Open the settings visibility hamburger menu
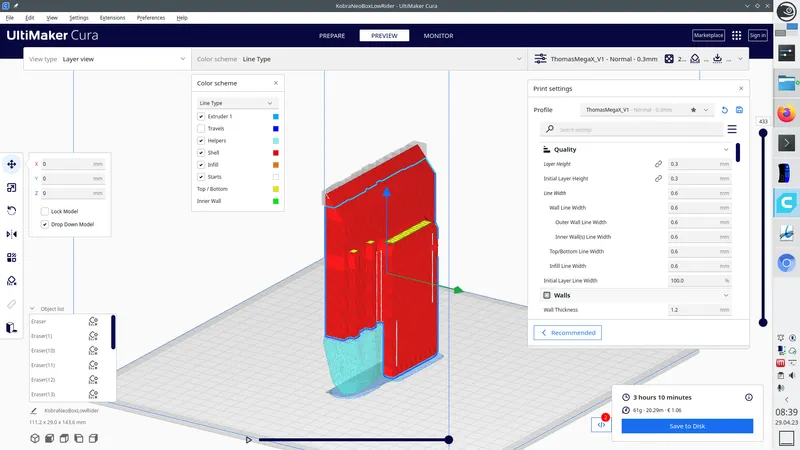This screenshot has width=800, height=450. coord(732,129)
